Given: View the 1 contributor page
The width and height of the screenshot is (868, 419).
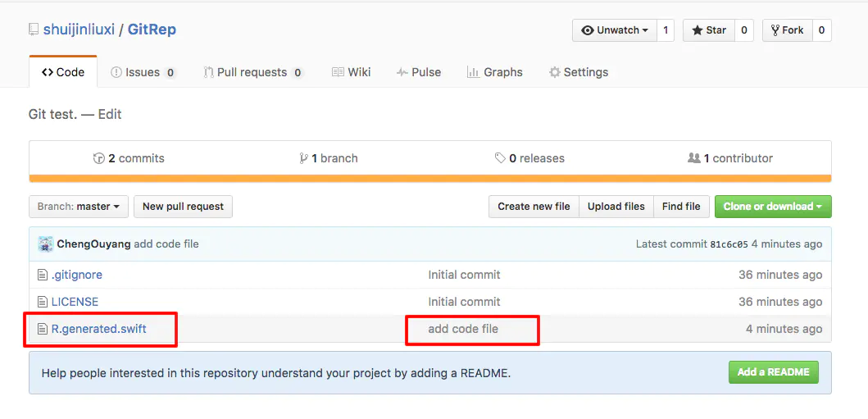Looking at the screenshot, I should click(x=730, y=158).
